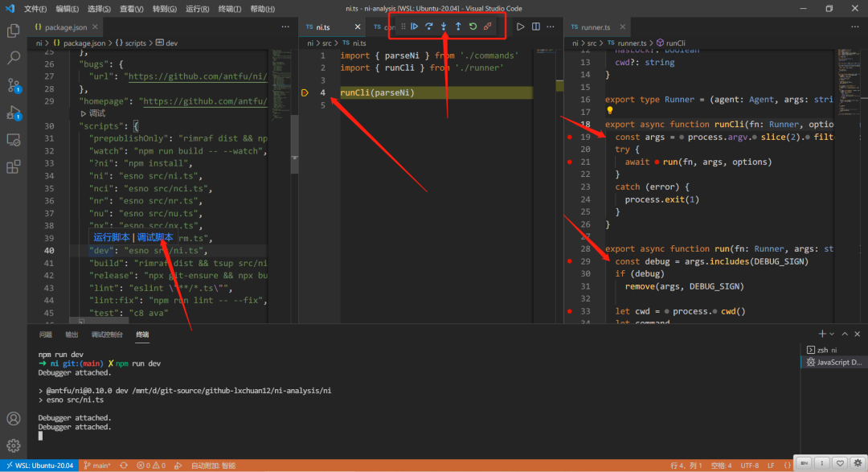The image size is (868, 472).
Task: Click the debug Step Over button
Action: click(429, 27)
